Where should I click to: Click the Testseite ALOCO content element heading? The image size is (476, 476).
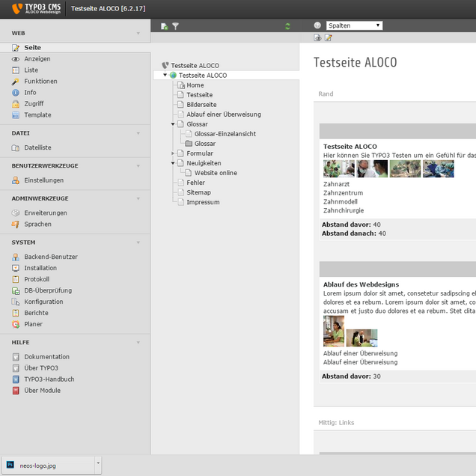click(350, 147)
